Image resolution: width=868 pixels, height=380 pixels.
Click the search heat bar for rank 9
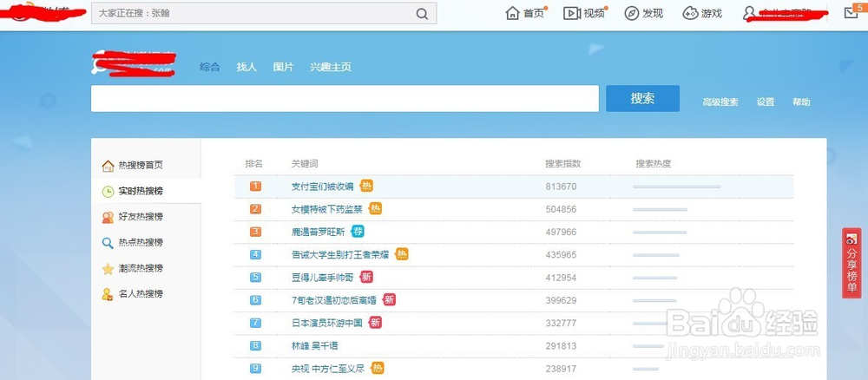tap(646, 369)
